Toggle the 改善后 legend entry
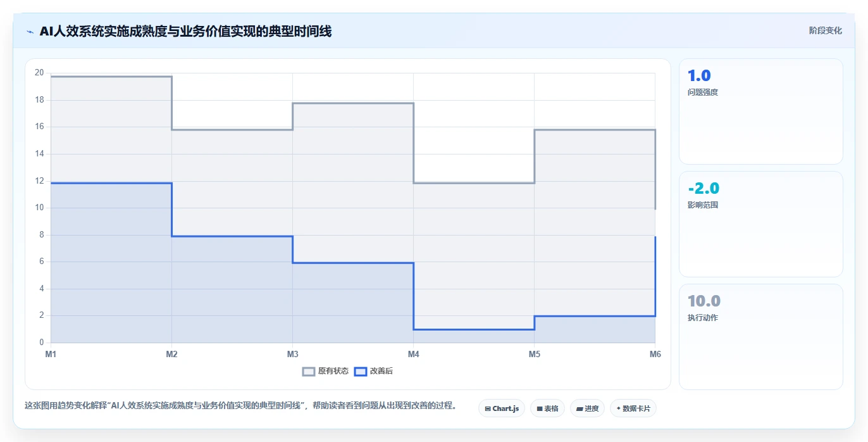 [x=373, y=371]
